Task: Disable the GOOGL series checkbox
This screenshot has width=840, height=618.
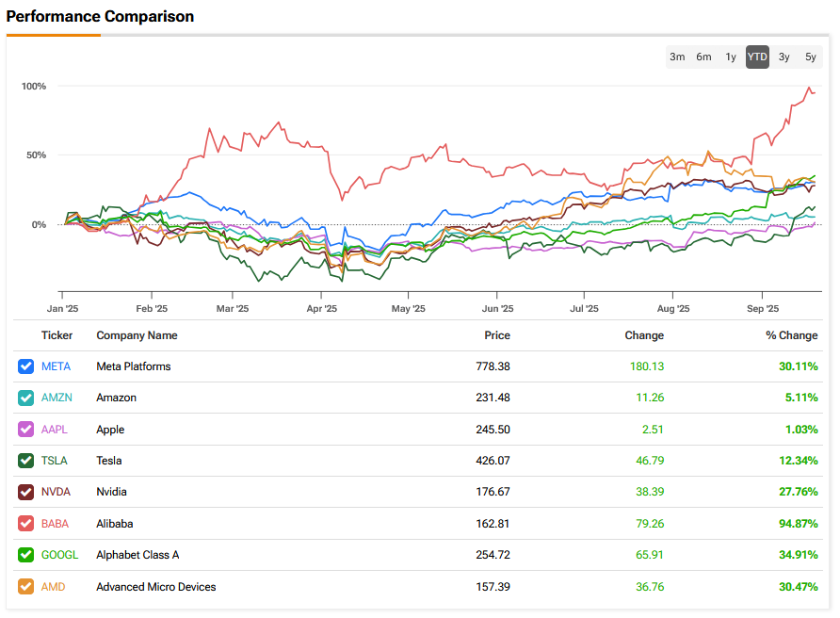Action: (25, 555)
